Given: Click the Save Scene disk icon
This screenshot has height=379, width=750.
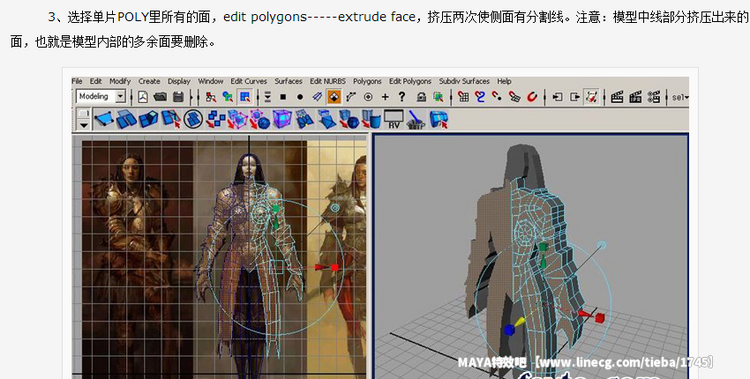Looking at the screenshot, I should click(x=178, y=97).
